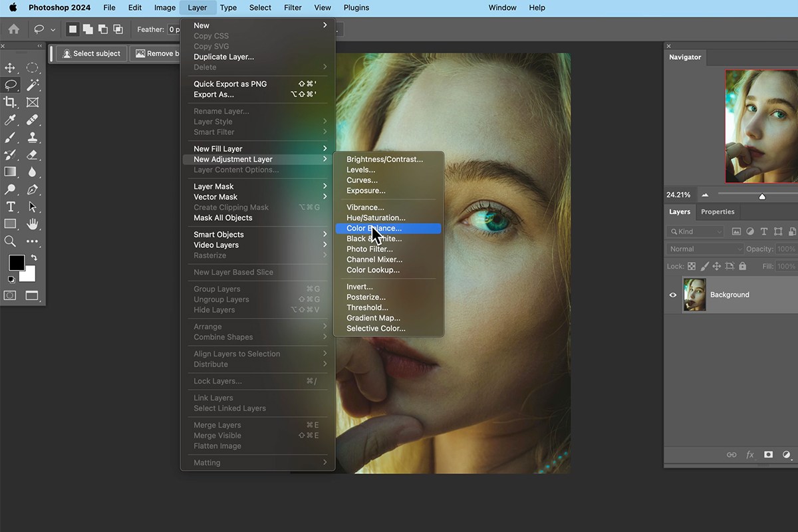Select the Dodge tool
The height and width of the screenshot is (532, 798).
click(x=10, y=190)
